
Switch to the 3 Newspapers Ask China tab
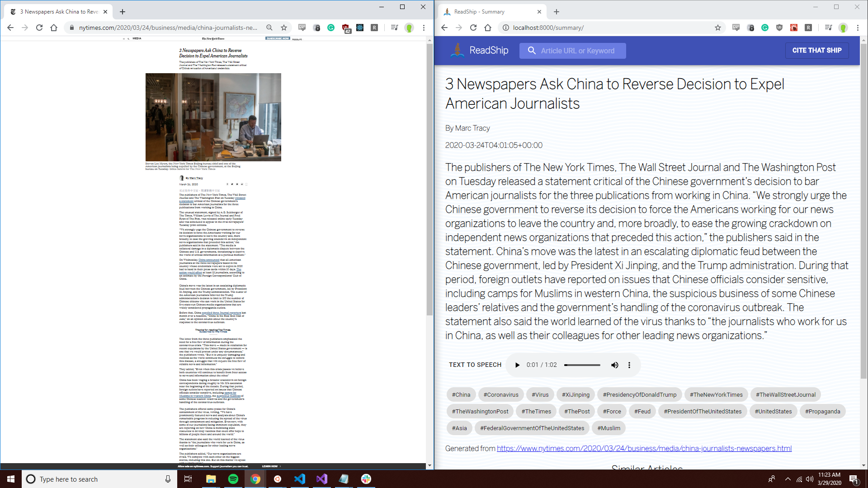(59, 12)
